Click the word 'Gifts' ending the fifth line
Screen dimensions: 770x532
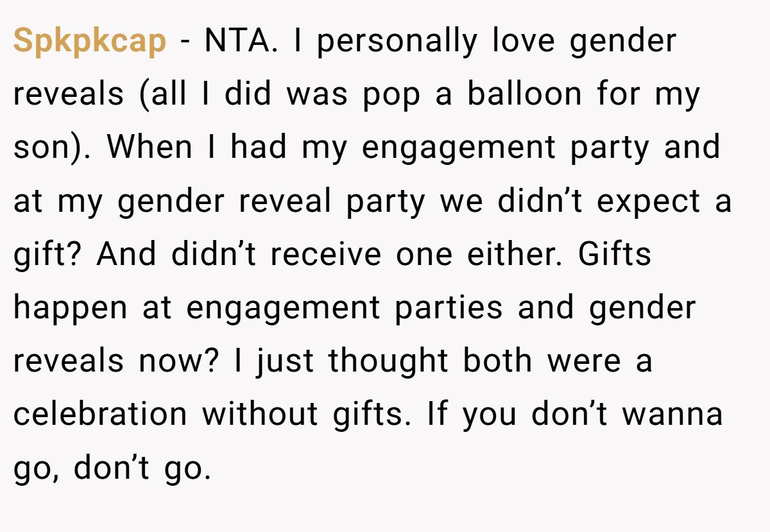[x=615, y=255]
